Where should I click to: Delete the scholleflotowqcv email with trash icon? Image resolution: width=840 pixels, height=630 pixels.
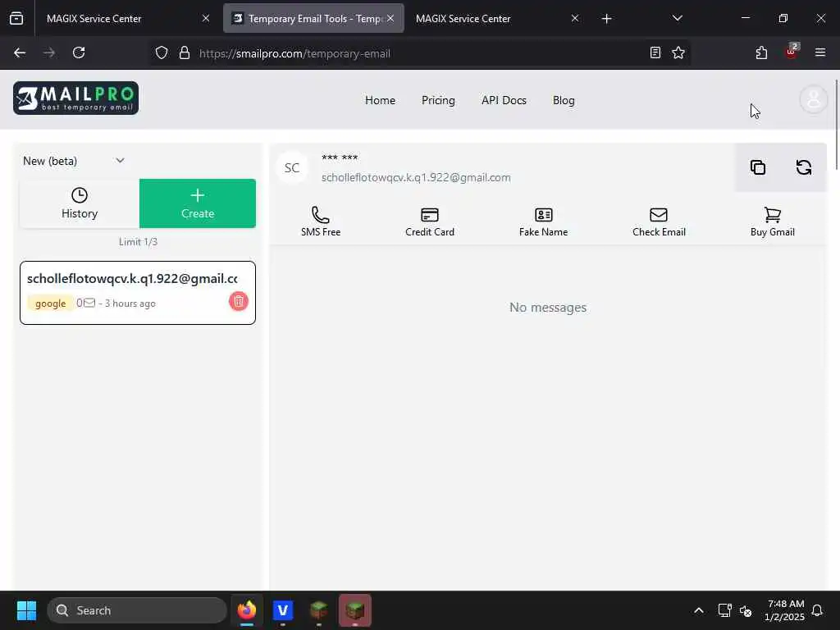tap(239, 301)
